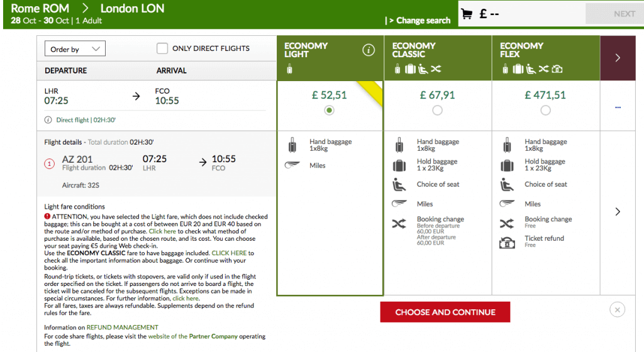The width and height of the screenshot is (644, 352).
Task: Open the Refund Management link
Action: tap(123, 327)
